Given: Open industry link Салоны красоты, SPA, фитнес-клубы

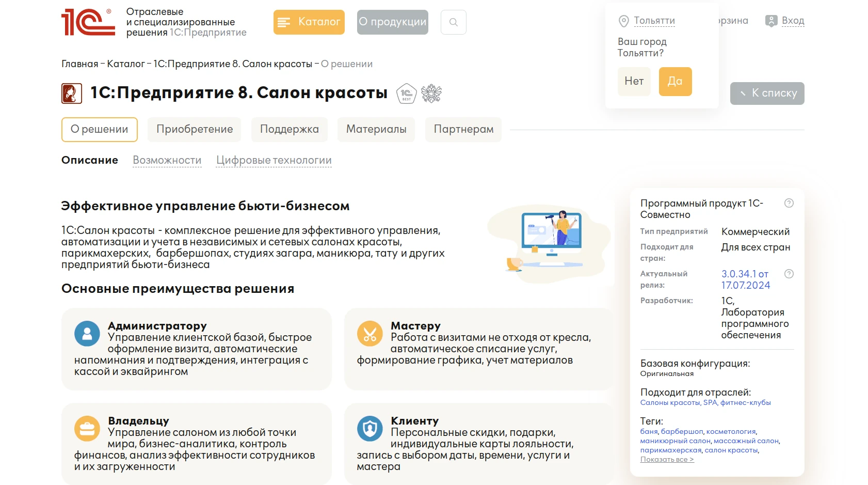Looking at the screenshot, I should [x=705, y=403].
